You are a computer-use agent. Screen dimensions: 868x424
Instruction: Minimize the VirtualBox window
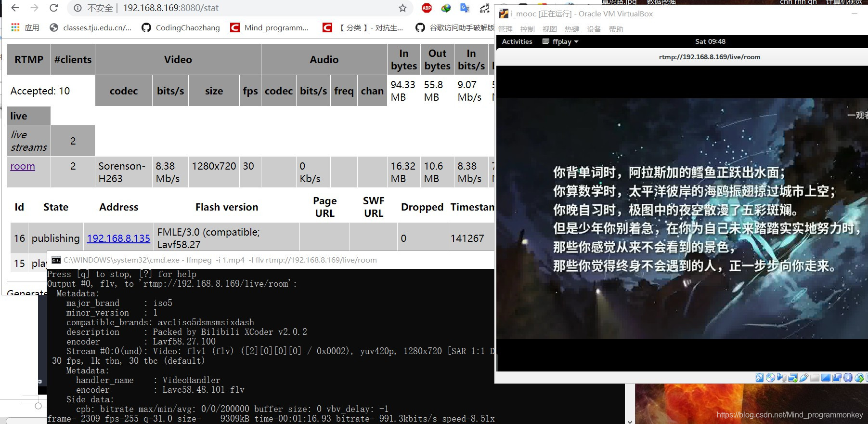coord(855,13)
